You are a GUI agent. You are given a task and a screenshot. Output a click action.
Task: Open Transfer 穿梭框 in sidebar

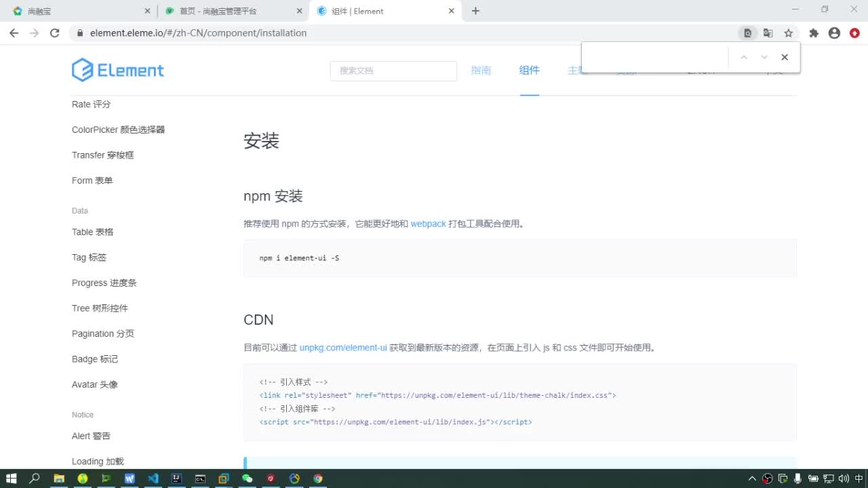pyautogui.click(x=103, y=155)
